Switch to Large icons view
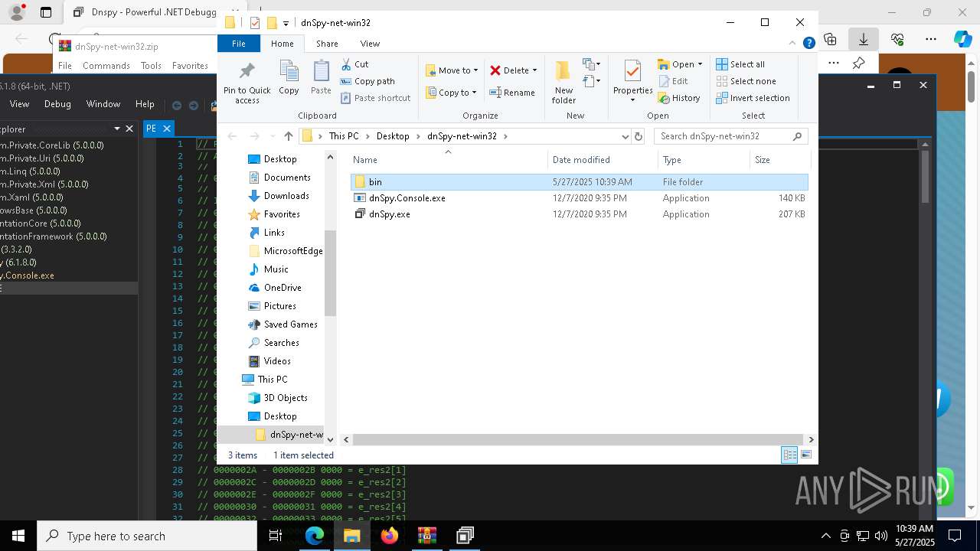Viewport: 980px width, 551px height. click(805, 455)
